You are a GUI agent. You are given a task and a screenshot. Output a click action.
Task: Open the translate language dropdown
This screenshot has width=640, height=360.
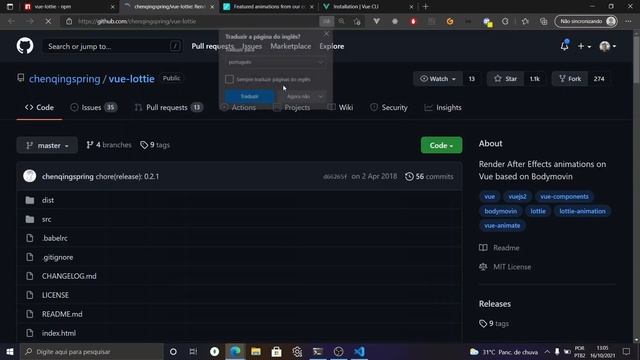[276, 62]
